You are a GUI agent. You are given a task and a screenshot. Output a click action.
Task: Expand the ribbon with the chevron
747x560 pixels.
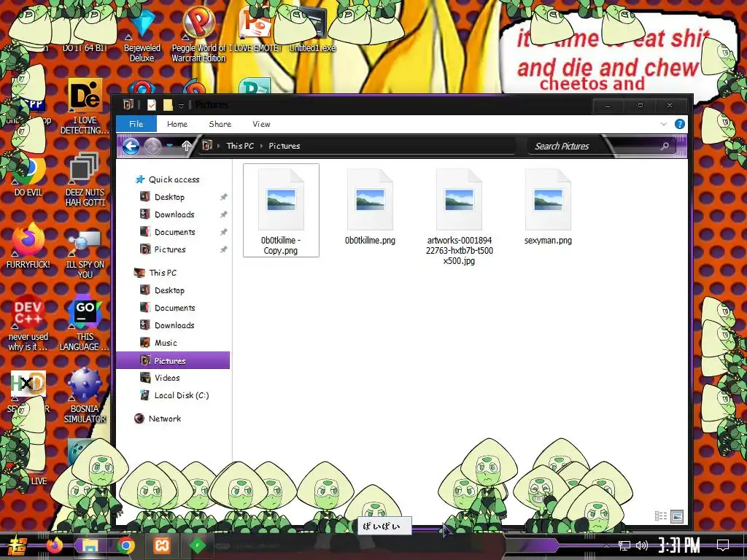click(664, 124)
